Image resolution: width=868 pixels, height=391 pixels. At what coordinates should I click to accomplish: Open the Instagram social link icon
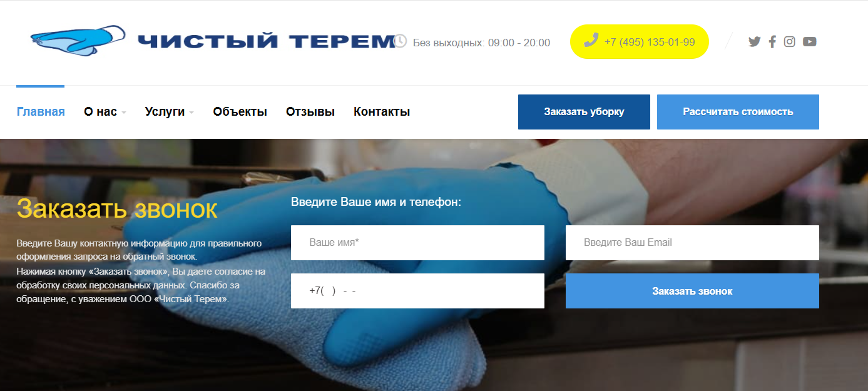tap(790, 42)
